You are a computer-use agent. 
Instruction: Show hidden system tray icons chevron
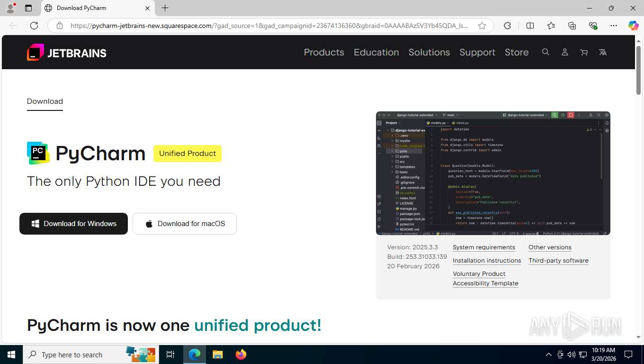[x=549, y=355]
